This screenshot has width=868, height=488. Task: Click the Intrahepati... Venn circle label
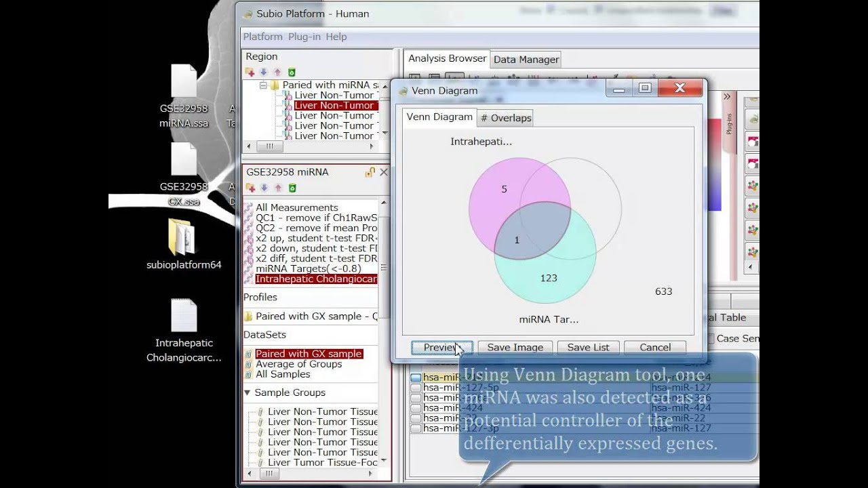(x=481, y=142)
